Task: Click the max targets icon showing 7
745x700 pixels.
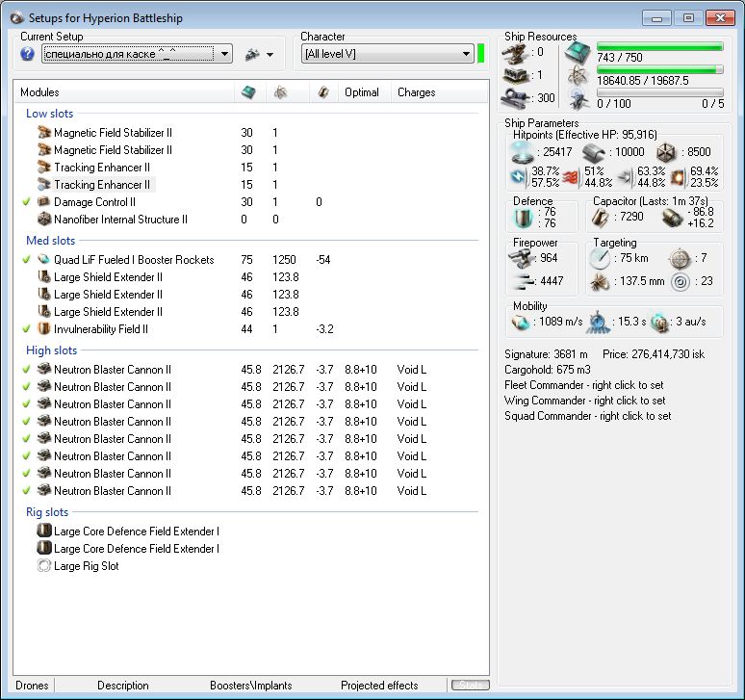Action: [680, 258]
